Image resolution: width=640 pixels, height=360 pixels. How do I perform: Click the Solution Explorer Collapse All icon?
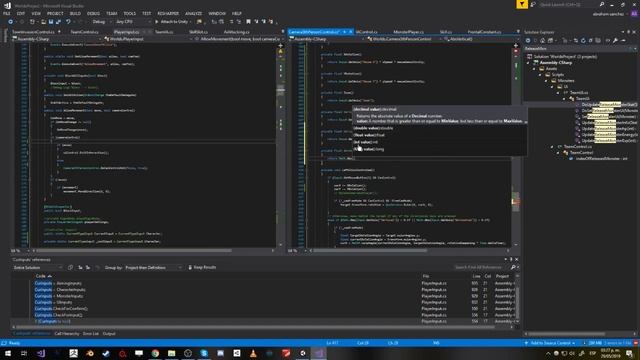point(590,40)
